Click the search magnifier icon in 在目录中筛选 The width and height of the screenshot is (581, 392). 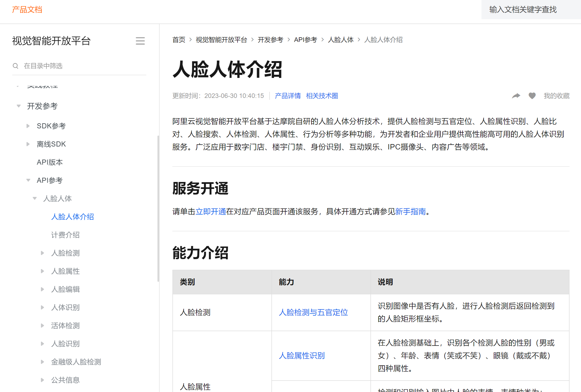15,66
